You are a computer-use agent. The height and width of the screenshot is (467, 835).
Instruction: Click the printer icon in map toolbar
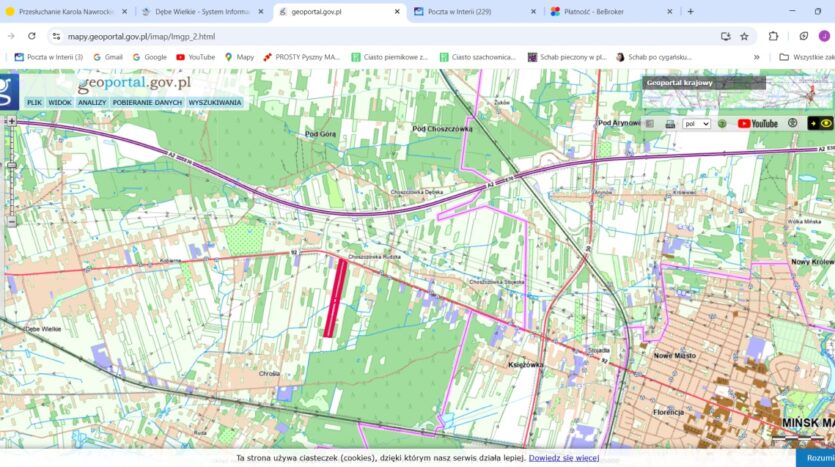click(670, 124)
